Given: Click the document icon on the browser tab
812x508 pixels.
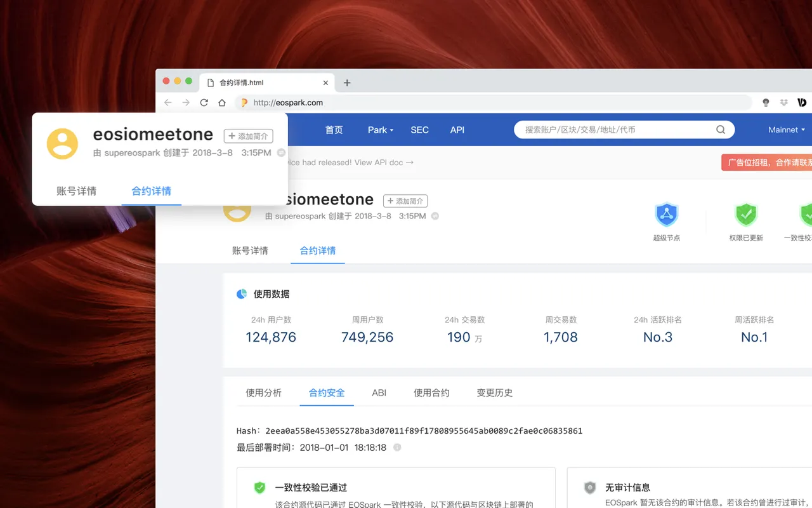Looking at the screenshot, I should pyautogui.click(x=211, y=83).
